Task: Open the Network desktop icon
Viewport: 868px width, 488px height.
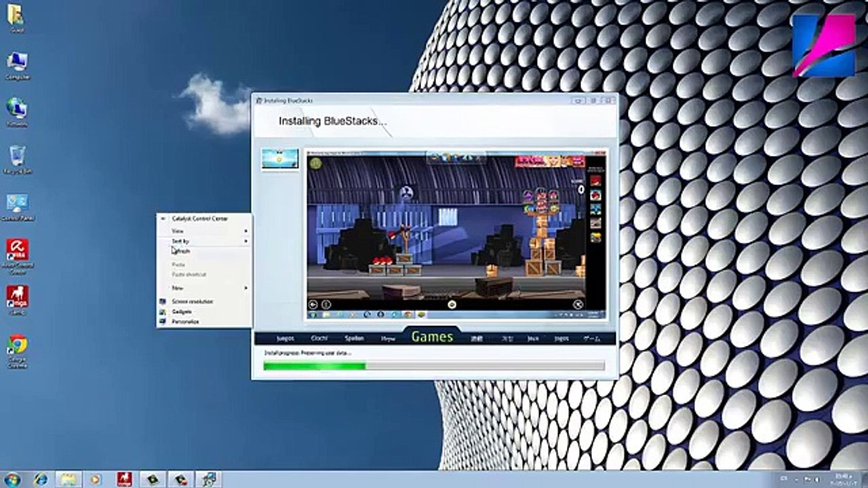Action: pyautogui.click(x=17, y=113)
